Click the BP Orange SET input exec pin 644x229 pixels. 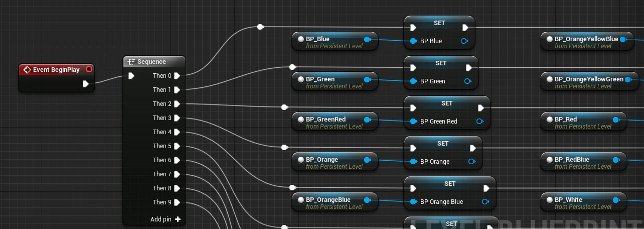point(413,148)
